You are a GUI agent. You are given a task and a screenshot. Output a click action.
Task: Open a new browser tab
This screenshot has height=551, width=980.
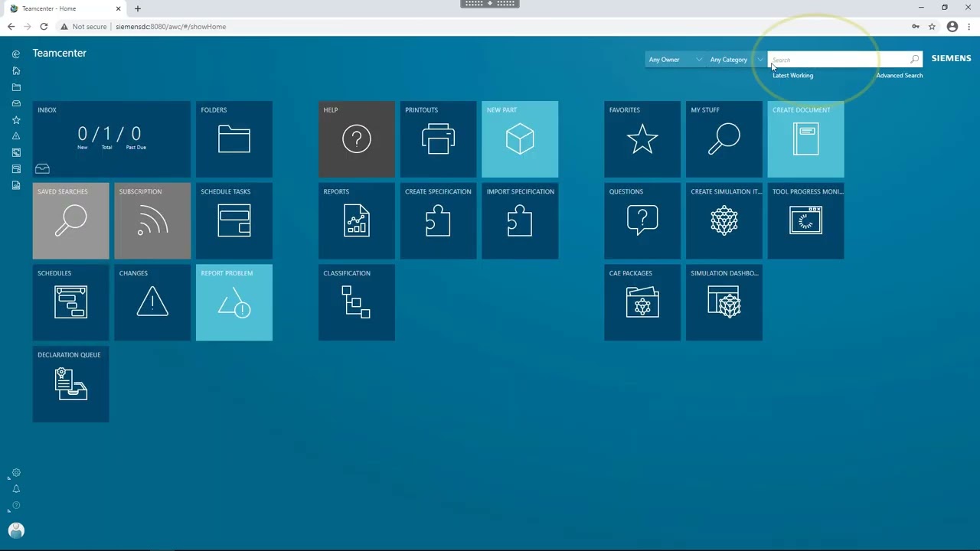(138, 8)
